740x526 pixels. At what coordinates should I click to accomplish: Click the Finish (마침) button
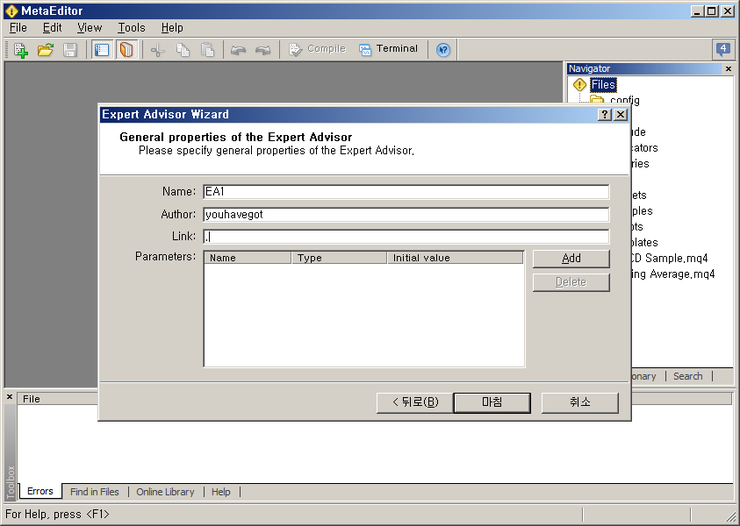coord(492,402)
